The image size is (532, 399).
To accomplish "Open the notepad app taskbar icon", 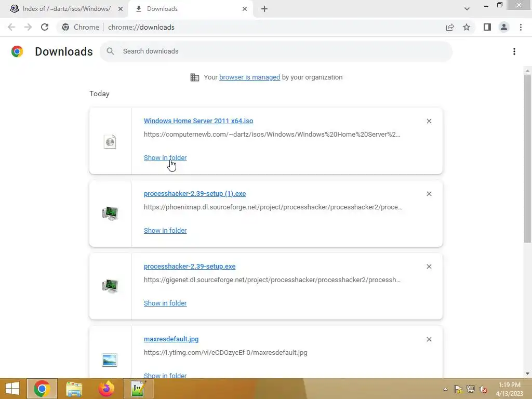I will 138,389.
